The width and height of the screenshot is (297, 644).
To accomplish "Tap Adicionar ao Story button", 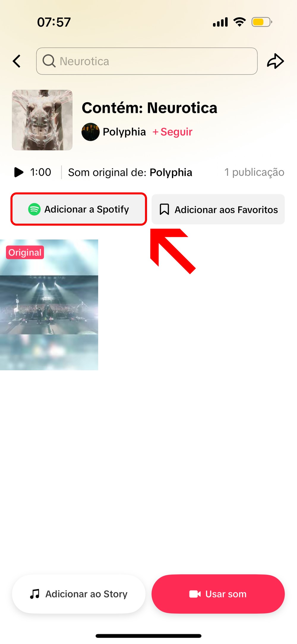I will (79, 594).
